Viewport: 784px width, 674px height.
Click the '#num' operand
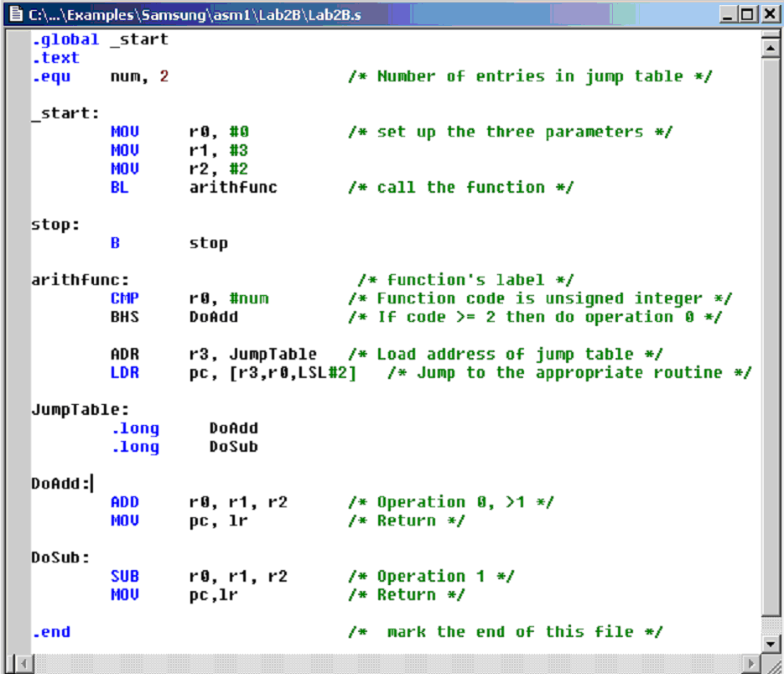coord(248,298)
